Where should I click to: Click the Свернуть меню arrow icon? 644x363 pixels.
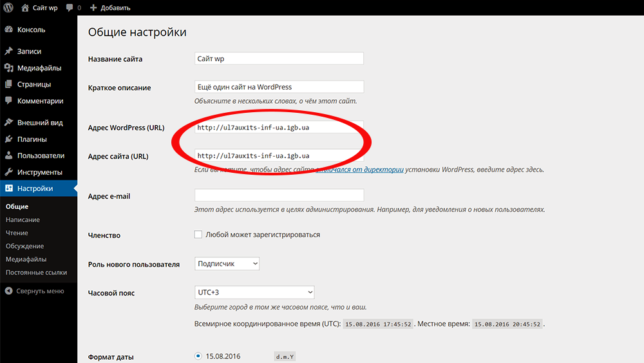coord(8,291)
